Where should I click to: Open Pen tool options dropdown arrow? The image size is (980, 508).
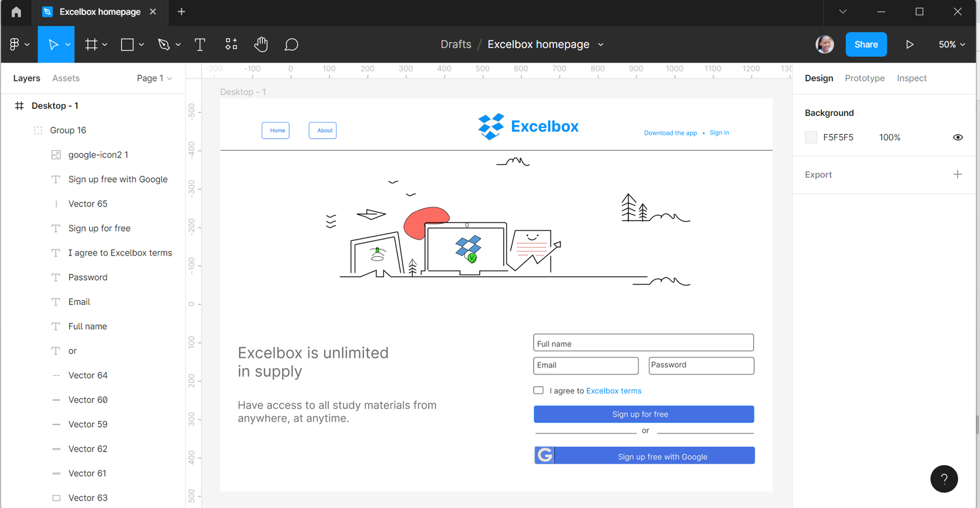[x=178, y=45]
